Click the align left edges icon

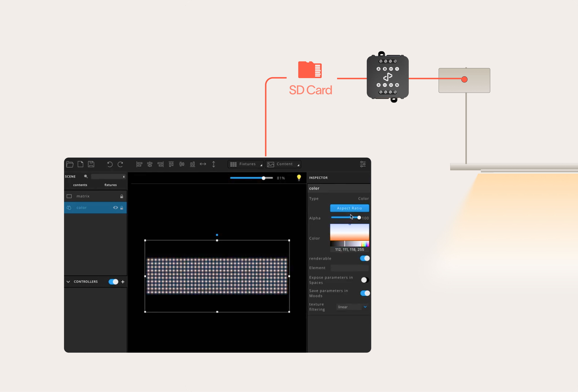point(139,164)
